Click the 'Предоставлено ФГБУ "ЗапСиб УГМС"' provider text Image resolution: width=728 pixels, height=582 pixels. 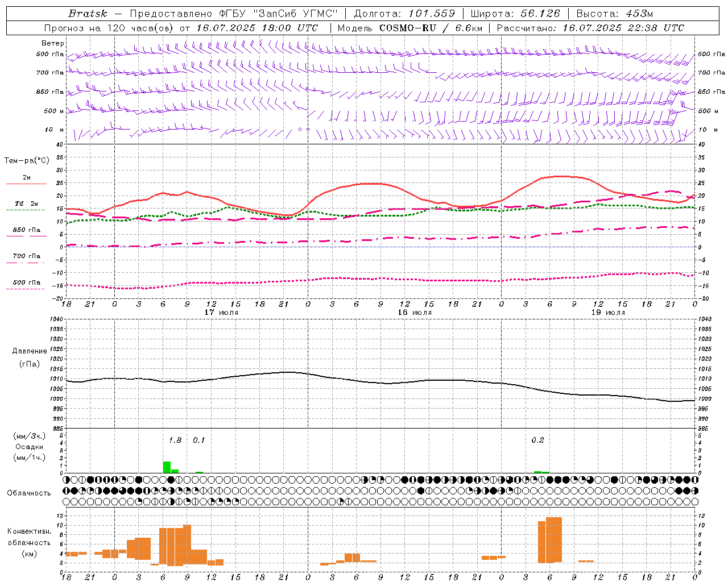coord(234,14)
